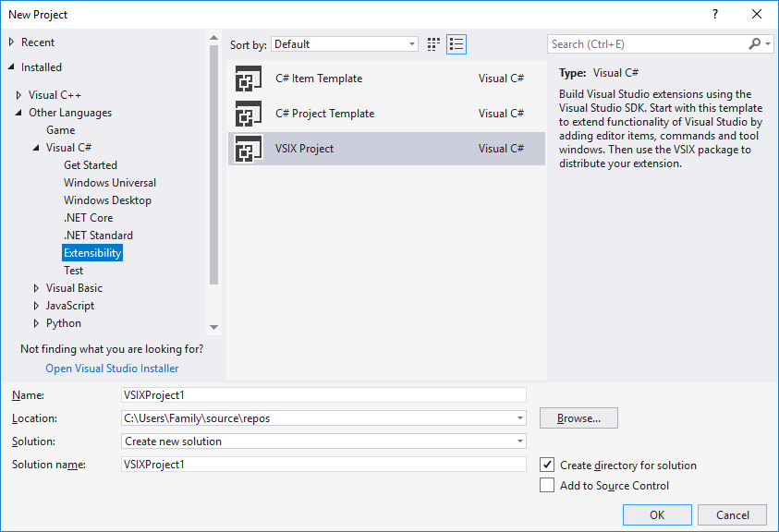
Task: Select the Windows Universal category
Action: click(x=110, y=183)
